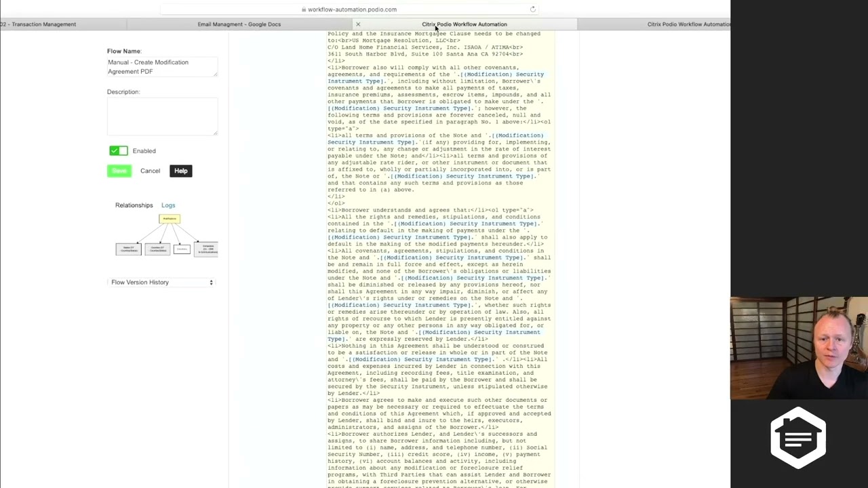
Task: Open the Help button
Action: click(x=181, y=171)
